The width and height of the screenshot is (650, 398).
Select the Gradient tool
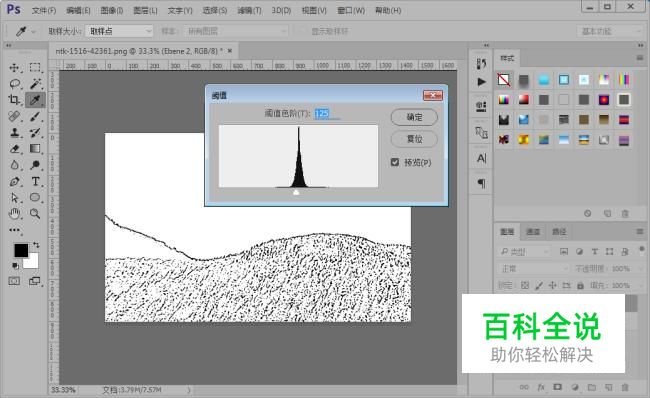[x=35, y=149]
